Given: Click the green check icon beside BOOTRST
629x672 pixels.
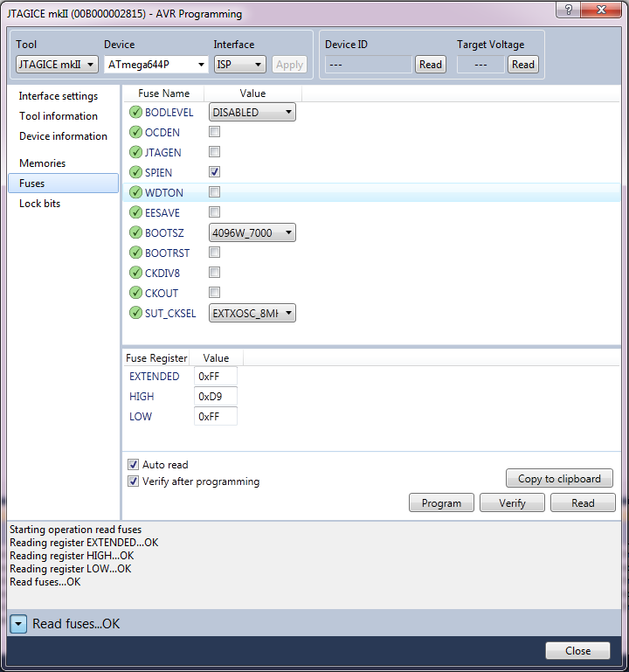Looking at the screenshot, I should pos(135,253).
